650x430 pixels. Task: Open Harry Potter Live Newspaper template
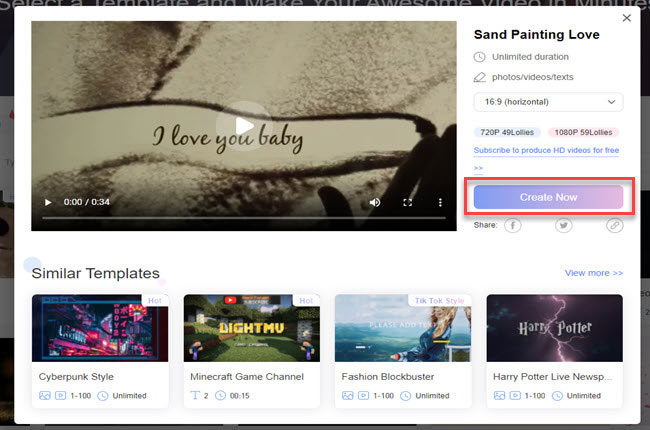point(554,327)
